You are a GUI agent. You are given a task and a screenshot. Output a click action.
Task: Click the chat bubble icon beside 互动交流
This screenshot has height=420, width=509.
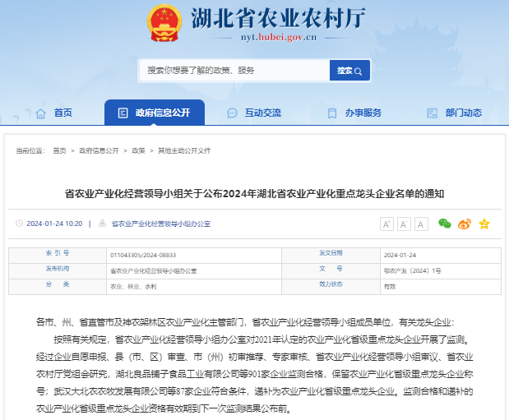(232, 113)
